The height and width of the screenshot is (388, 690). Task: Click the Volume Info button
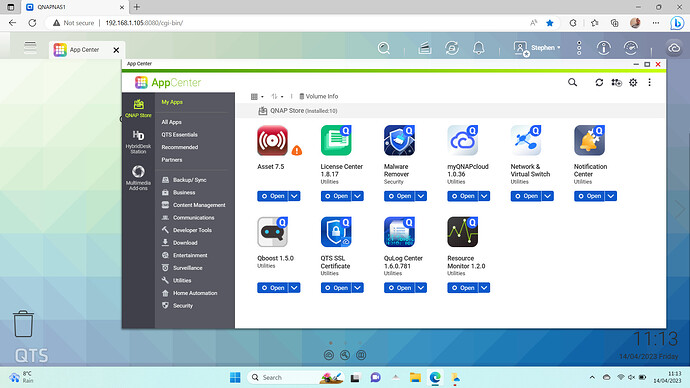[319, 96]
